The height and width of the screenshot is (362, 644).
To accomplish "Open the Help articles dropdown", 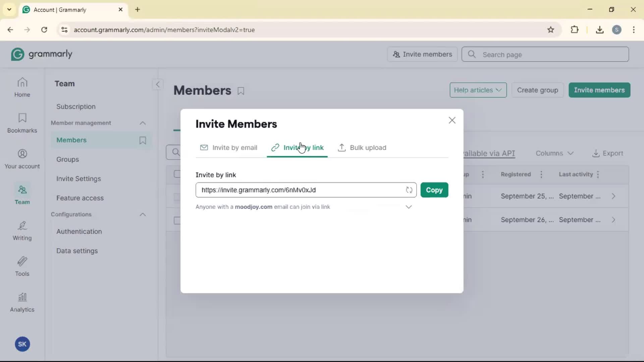I will click(478, 90).
